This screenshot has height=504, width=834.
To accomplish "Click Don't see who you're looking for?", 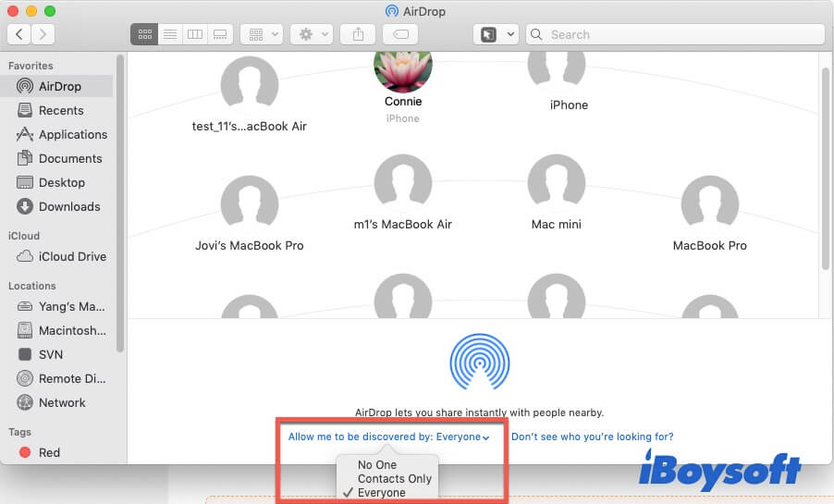I will click(592, 436).
